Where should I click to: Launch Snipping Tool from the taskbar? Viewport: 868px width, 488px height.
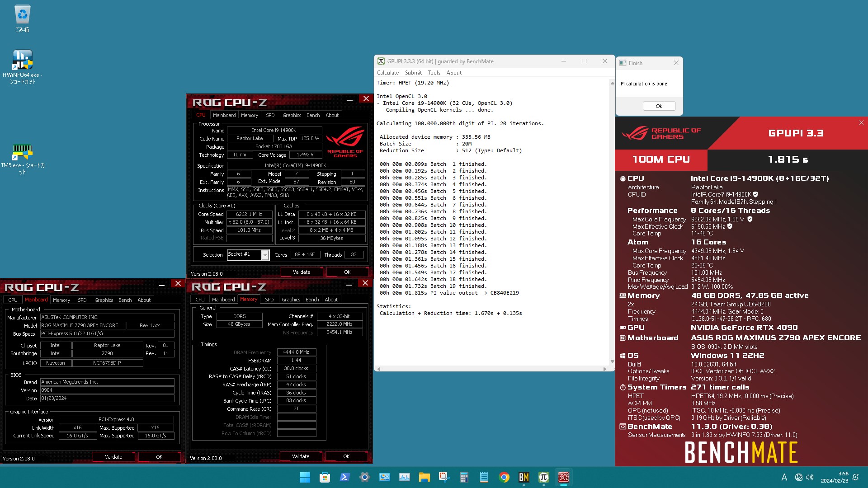point(444,477)
